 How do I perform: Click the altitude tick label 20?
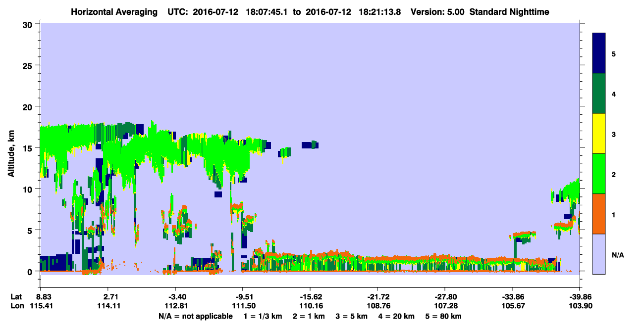(x=28, y=106)
